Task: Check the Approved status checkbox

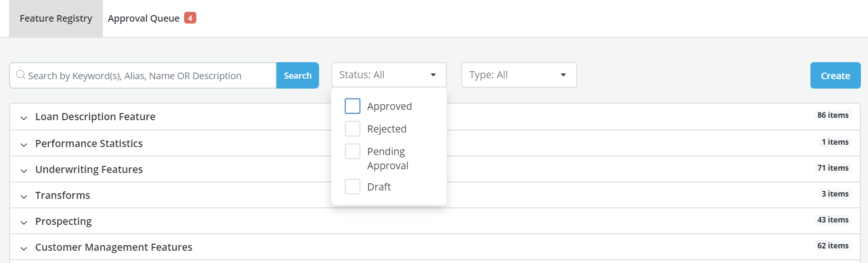Action: 353,106
